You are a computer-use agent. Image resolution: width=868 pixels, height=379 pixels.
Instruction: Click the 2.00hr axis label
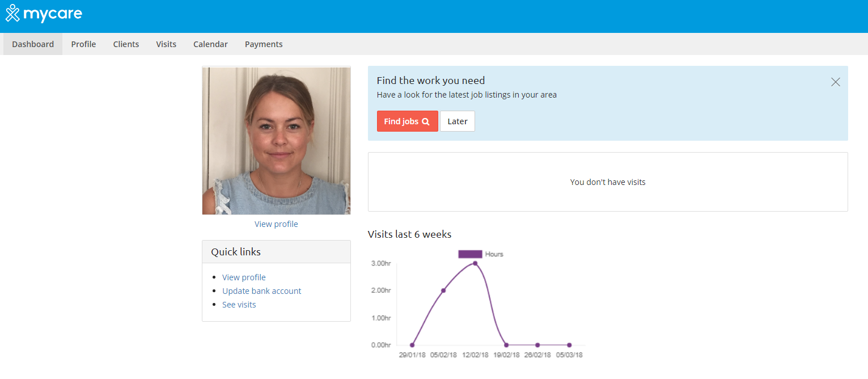pyautogui.click(x=381, y=290)
